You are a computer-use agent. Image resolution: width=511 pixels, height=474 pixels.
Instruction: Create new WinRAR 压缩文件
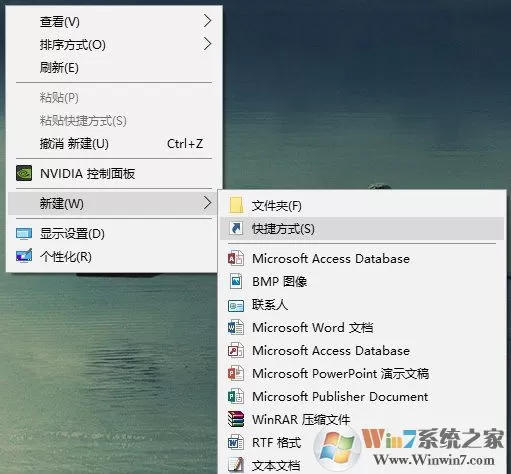(362, 419)
